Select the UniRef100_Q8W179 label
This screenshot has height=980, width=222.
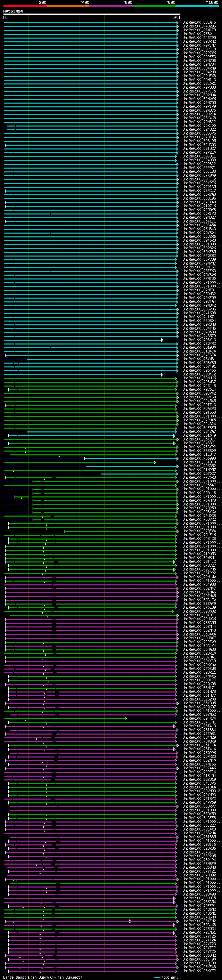(199, 30)
